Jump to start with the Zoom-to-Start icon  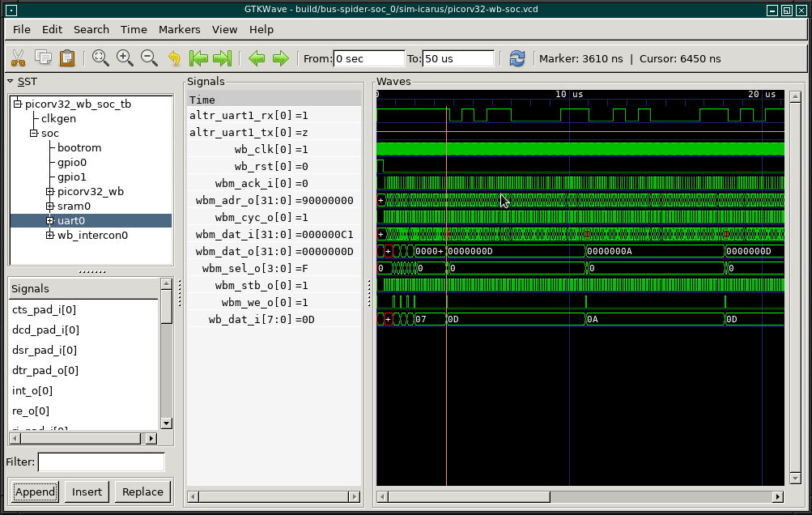pos(198,58)
